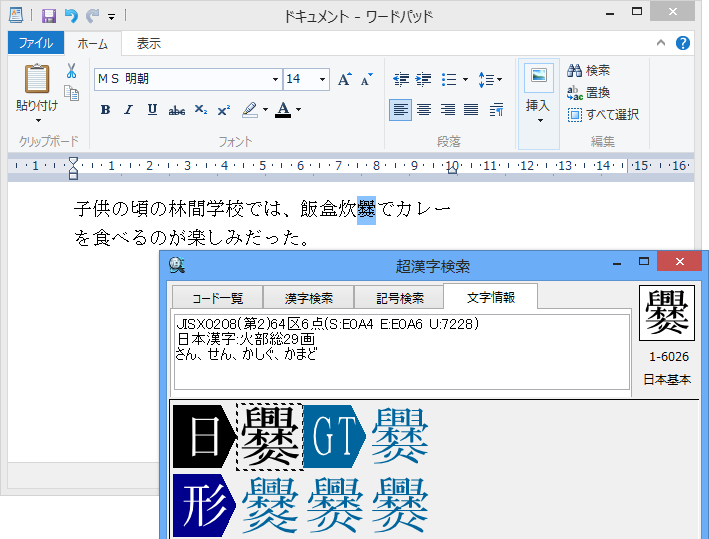The height and width of the screenshot is (539, 709).
Task: Increase paragraph indent
Action: tap(424, 79)
